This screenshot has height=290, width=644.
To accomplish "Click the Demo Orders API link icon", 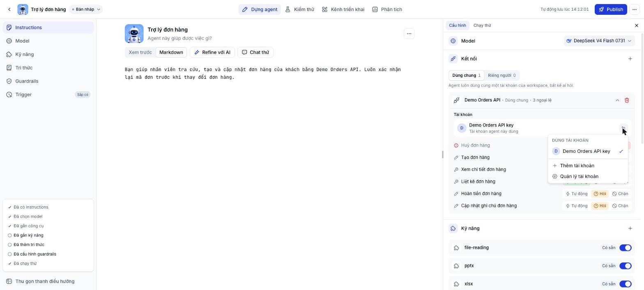I will click(456, 100).
